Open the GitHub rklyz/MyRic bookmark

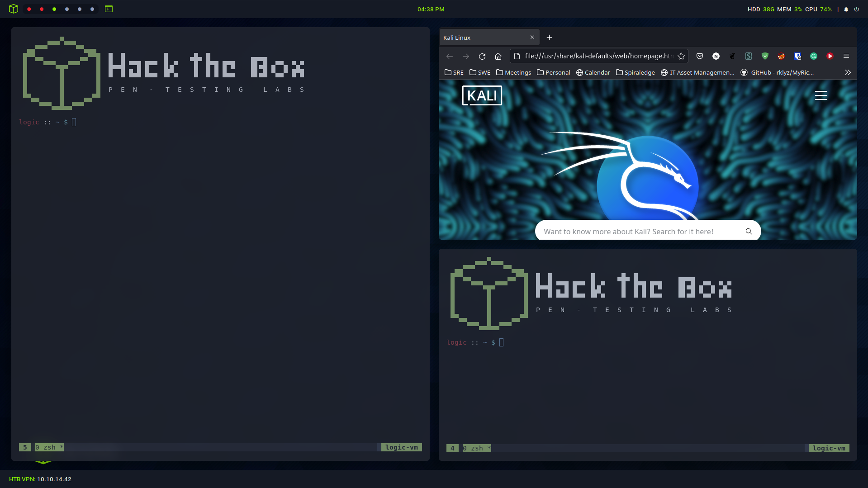pos(777,72)
